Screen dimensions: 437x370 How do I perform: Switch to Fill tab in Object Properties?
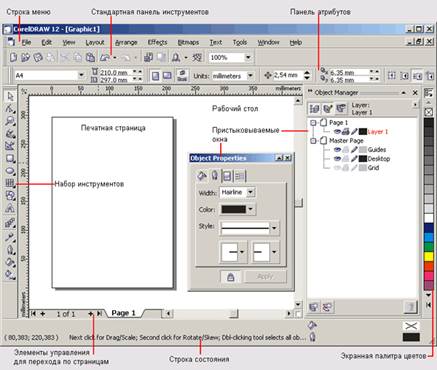pos(202,176)
